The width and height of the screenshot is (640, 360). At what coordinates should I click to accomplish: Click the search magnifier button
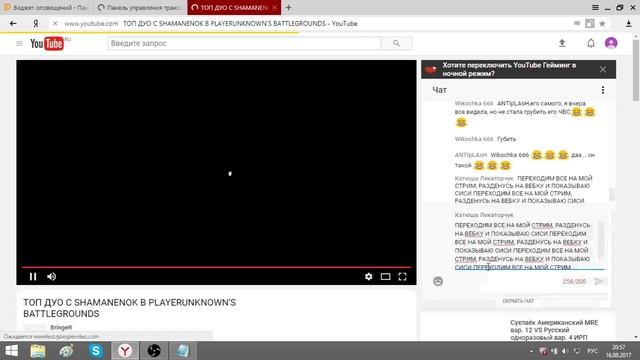click(x=396, y=43)
